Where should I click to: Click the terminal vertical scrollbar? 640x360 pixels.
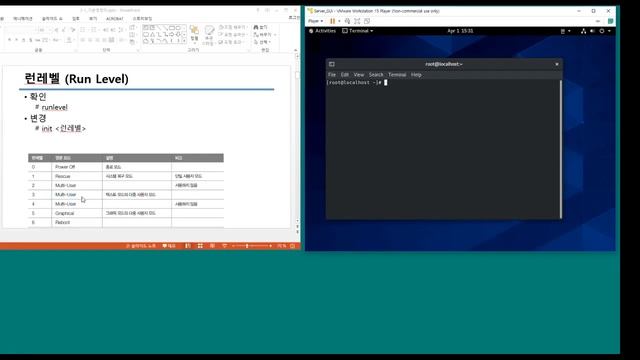click(x=561, y=149)
